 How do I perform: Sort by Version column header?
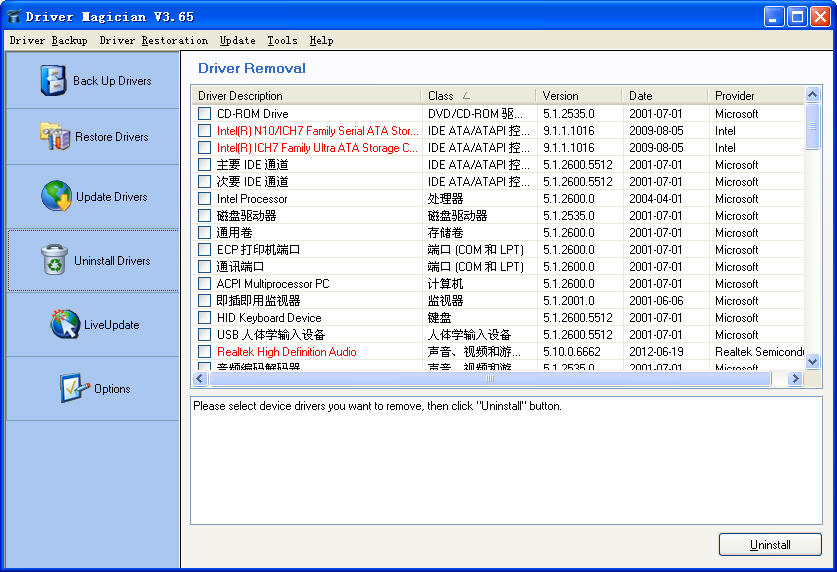[x=580, y=96]
